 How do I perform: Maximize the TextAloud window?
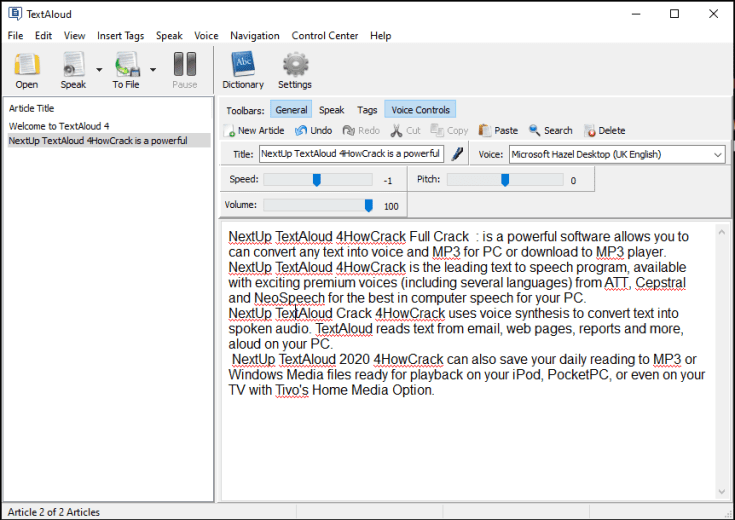click(674, 14)
